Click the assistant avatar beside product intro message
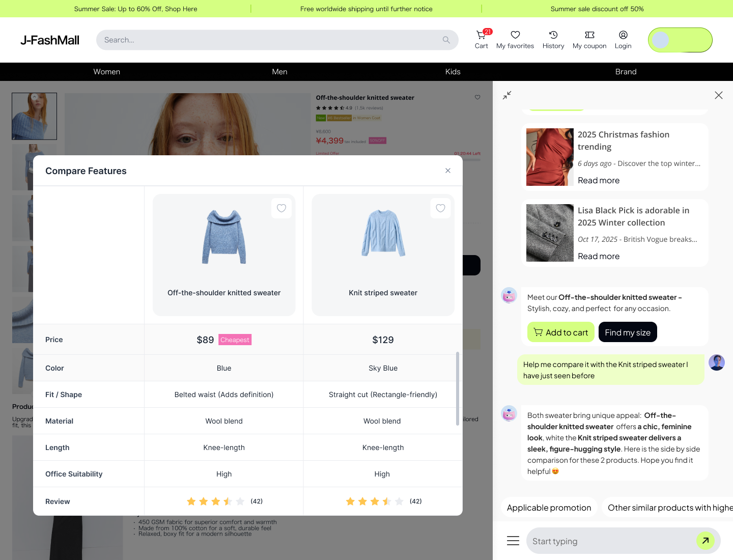Screen dimensions: 733x560 [509, 295]
